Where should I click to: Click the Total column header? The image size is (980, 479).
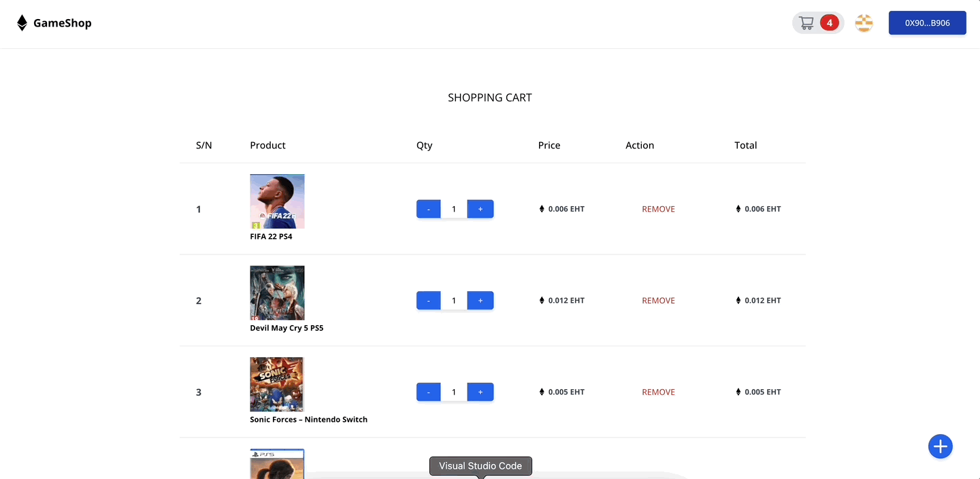tap(746, 145)
